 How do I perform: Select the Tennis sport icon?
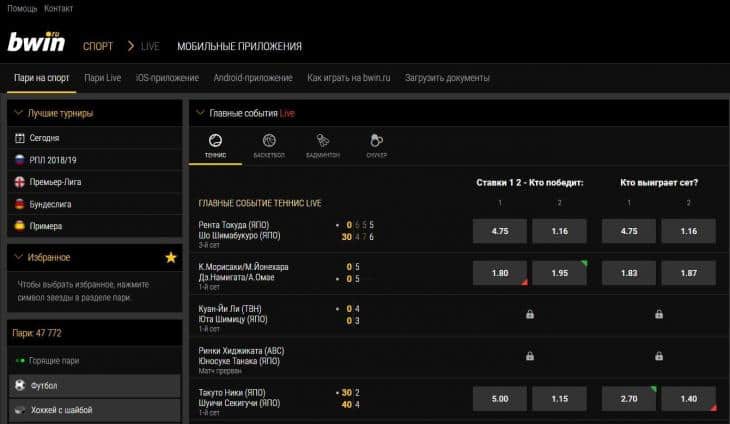(215, 142)
